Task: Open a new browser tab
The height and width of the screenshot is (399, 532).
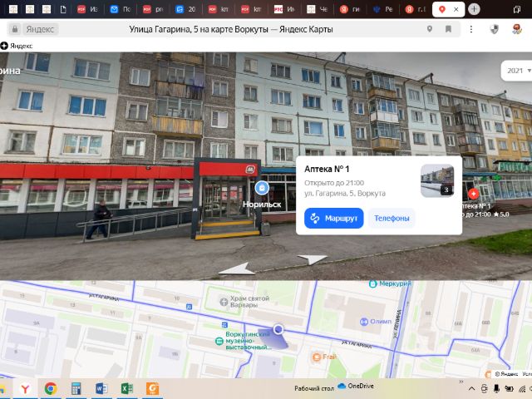Action: click(x=474, y=9)
